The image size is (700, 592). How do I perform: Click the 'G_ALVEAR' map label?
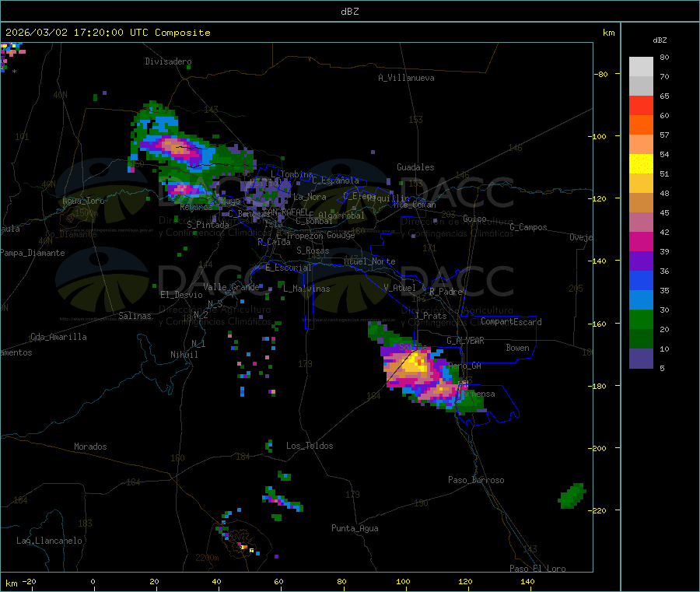(x=465, y=341)
